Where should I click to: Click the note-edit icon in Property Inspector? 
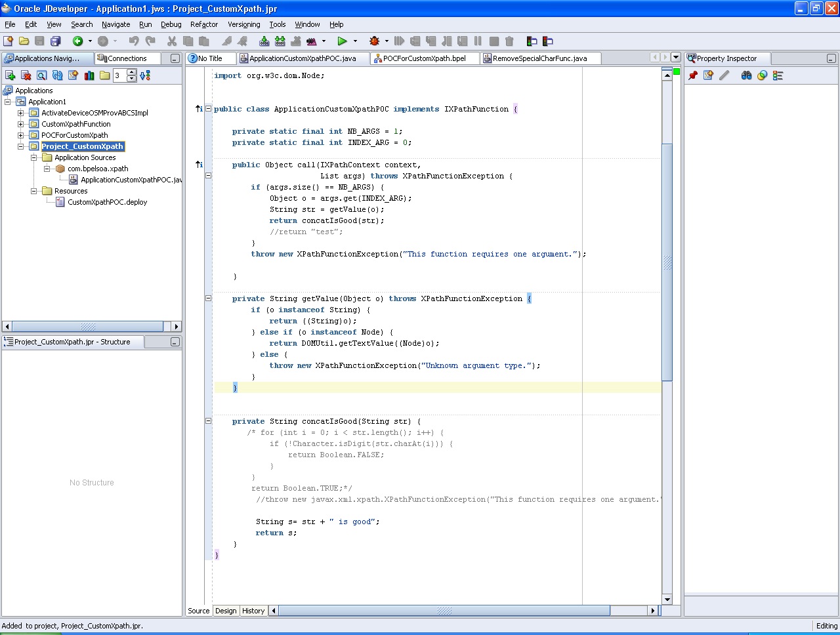(x=708, y=75)
